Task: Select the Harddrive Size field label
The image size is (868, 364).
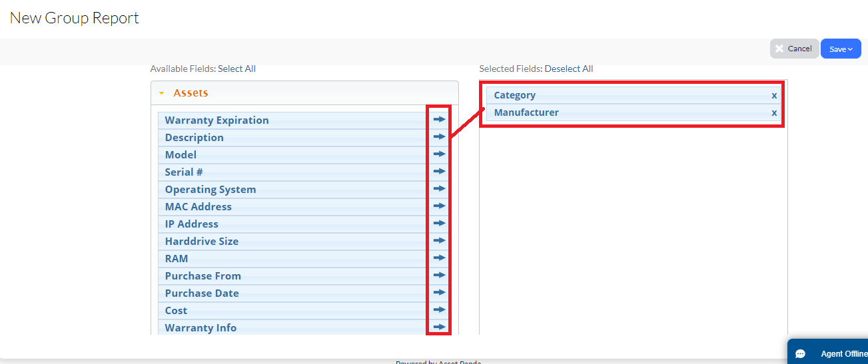Action: pos(202,242)
